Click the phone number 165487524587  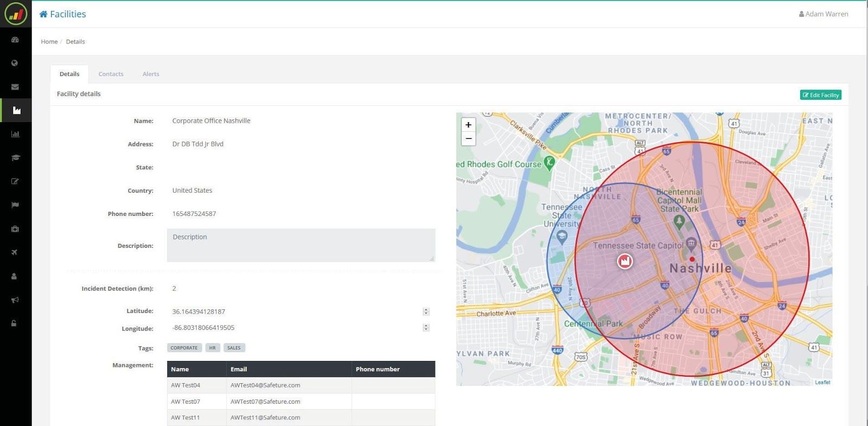coord(194,214)
